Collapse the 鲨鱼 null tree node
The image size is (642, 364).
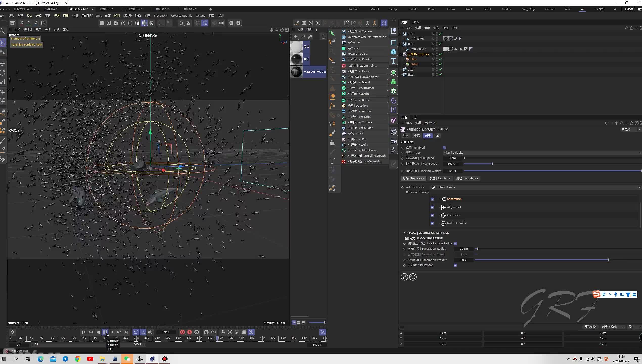click(401, 44)
